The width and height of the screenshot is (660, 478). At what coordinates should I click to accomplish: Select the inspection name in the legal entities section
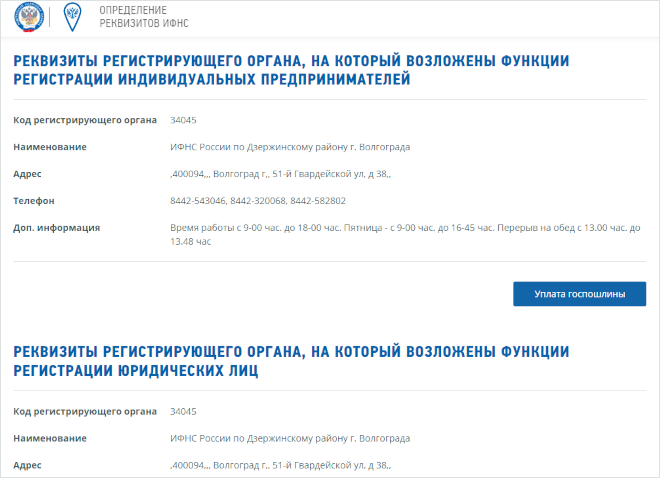tap(290, 438)
